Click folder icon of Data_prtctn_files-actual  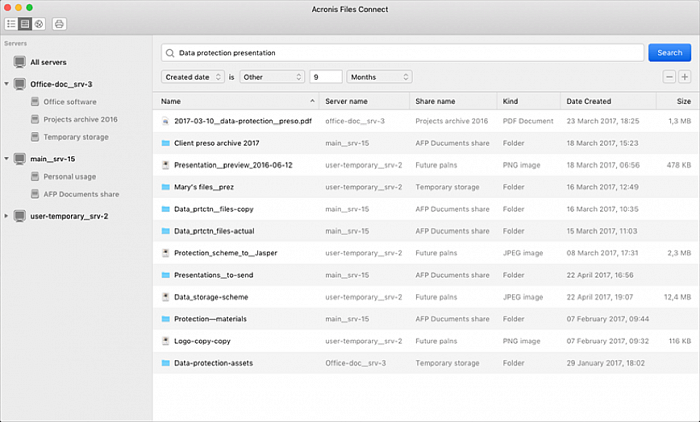(x=166, y=231)
